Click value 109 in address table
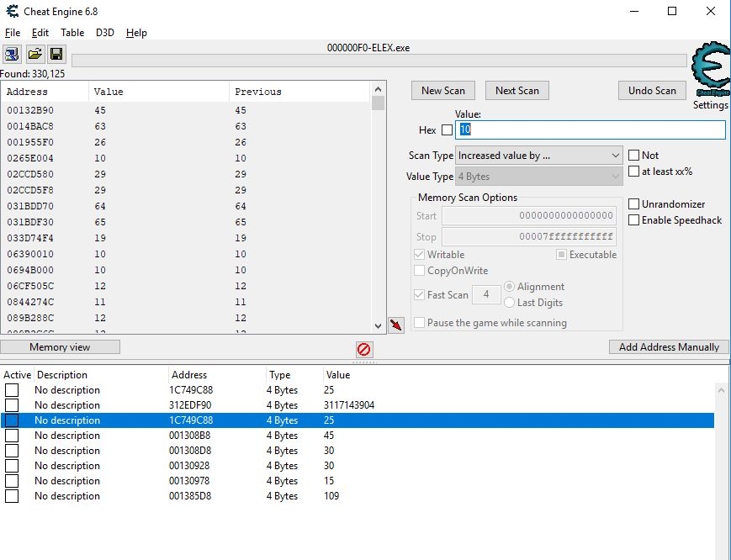 [x=331, y=496]
